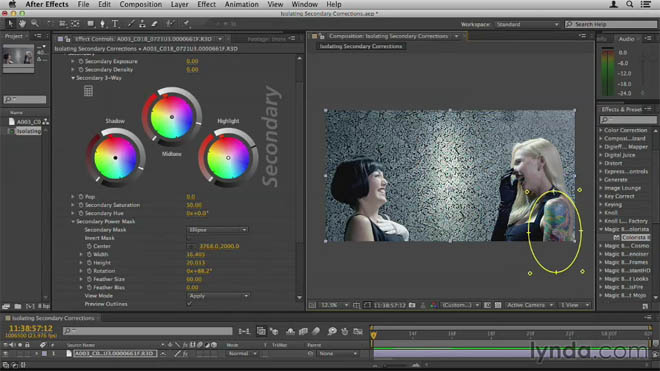
Task: Open the magnification 12.5% dropdown
Action: click(x=334, y=305)
